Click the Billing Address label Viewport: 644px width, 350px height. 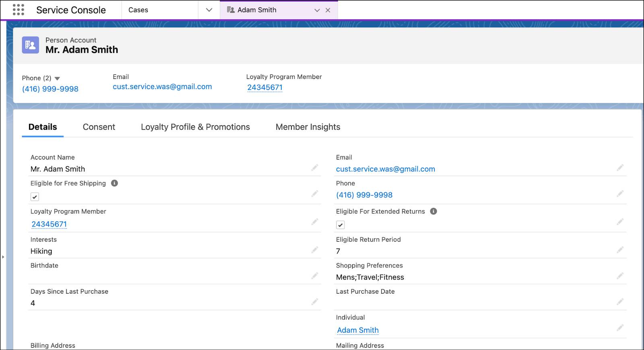(53, 346)
